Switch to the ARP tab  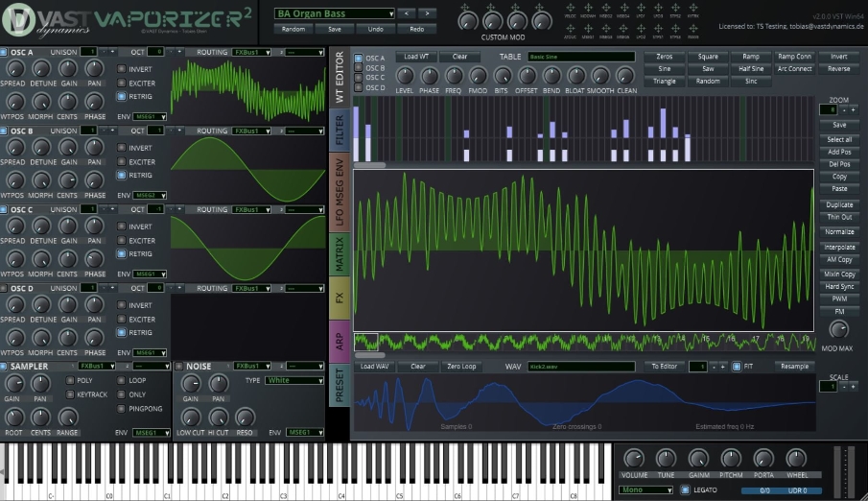pyautogui.click(x=340, y=342)
